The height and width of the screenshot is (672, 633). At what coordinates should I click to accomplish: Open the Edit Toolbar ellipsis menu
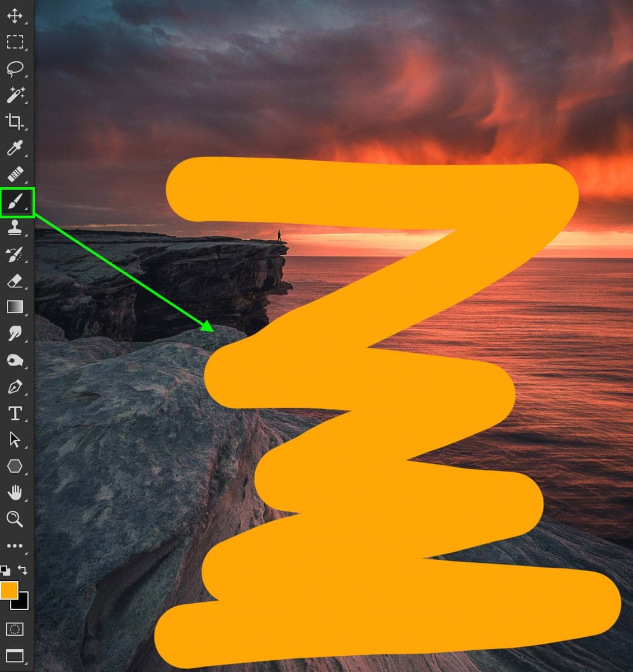15,544
